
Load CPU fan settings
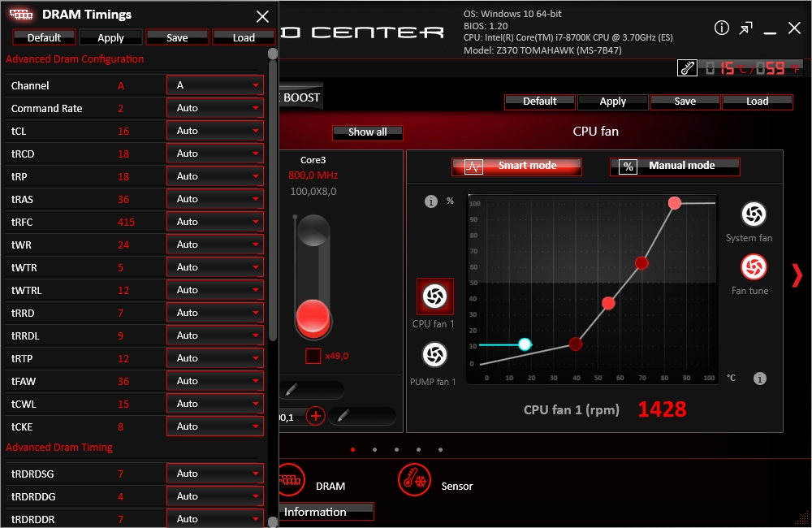(757, 102)
